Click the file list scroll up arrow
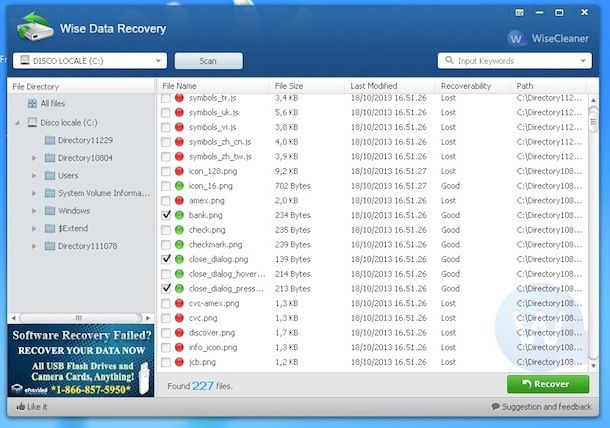Viewport: 610px width, 428px height. tap(593, 100)
